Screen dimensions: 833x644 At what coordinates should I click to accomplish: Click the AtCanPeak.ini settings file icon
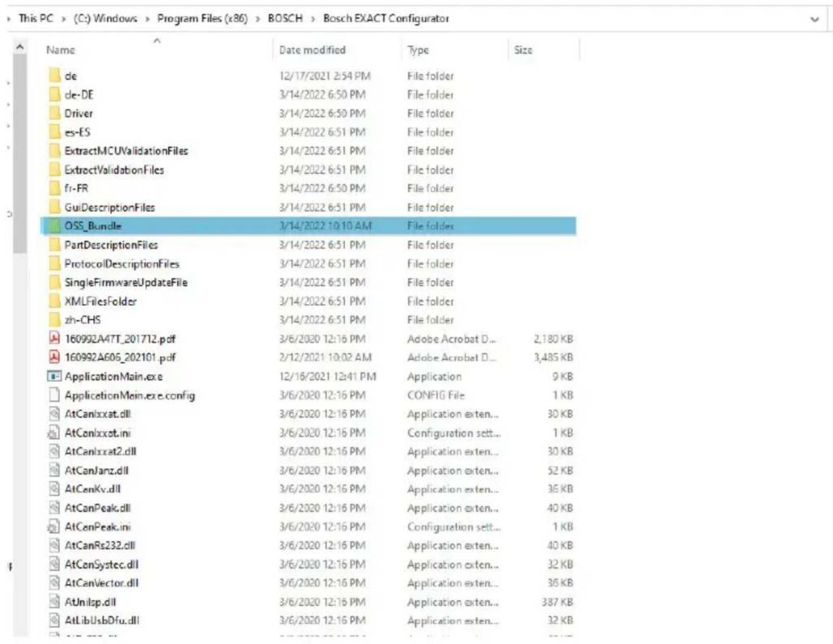(55, 526)
